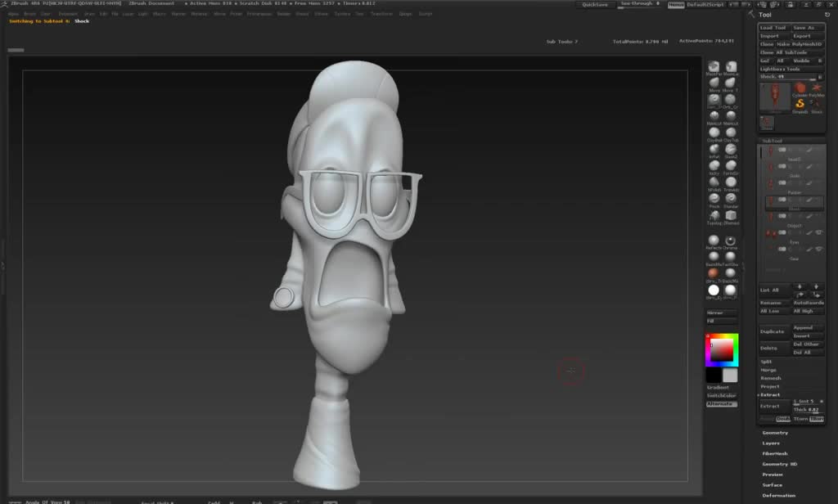Expand the Remesh section
Viewport: 838px width, 504px height.
[771, 378]
